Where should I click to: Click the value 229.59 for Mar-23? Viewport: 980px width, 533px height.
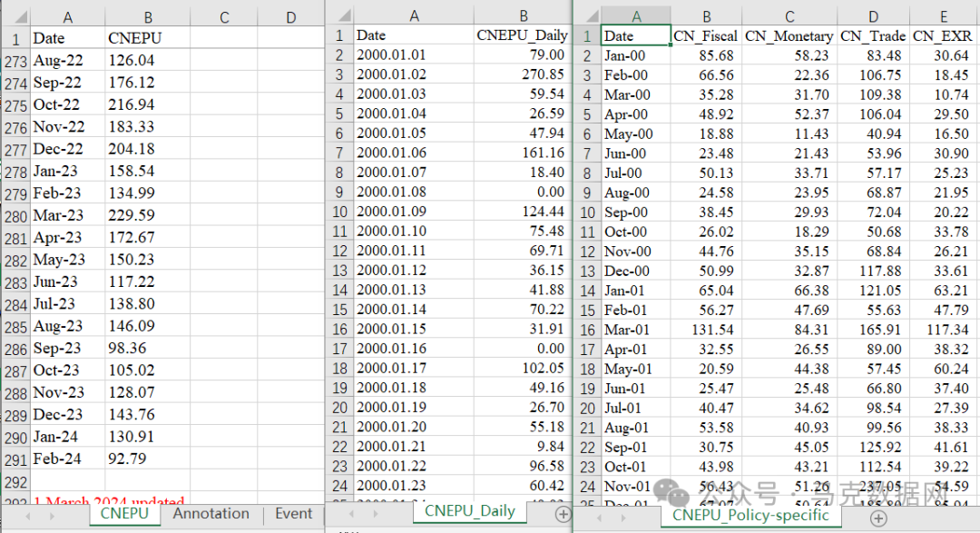pyautogui.click(x=148, y=215)
